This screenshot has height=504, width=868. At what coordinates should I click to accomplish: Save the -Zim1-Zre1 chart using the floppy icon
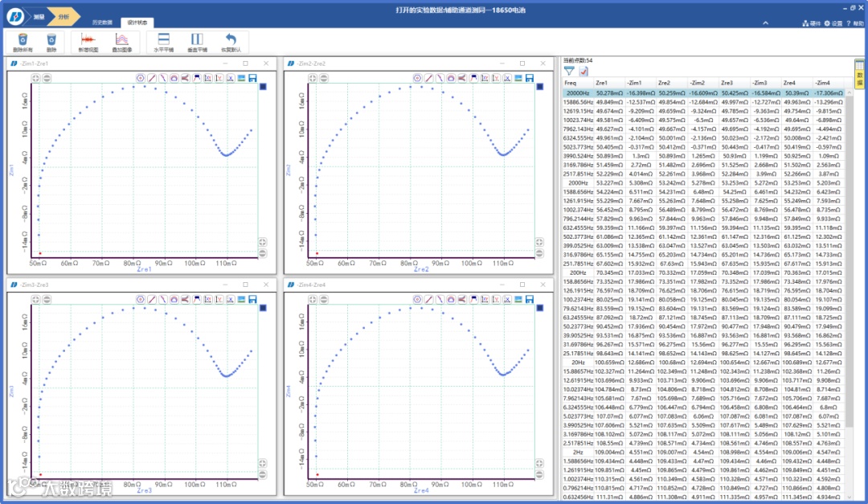point(253,78)
